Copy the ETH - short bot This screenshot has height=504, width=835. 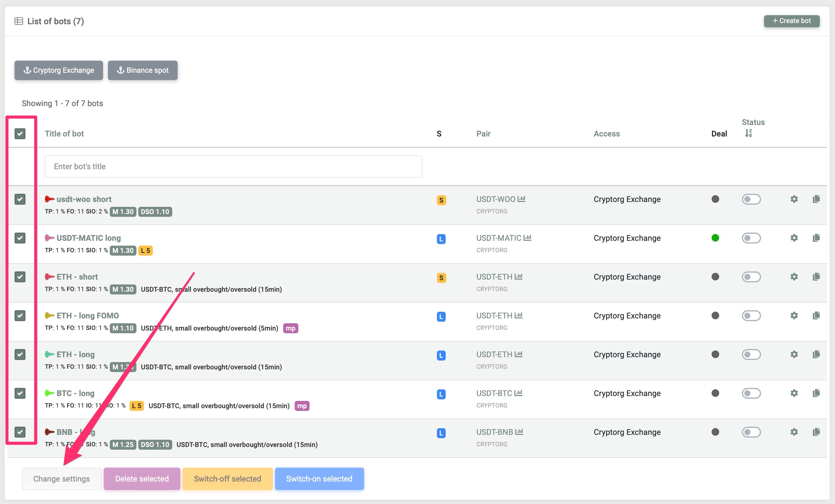[816, 277]
